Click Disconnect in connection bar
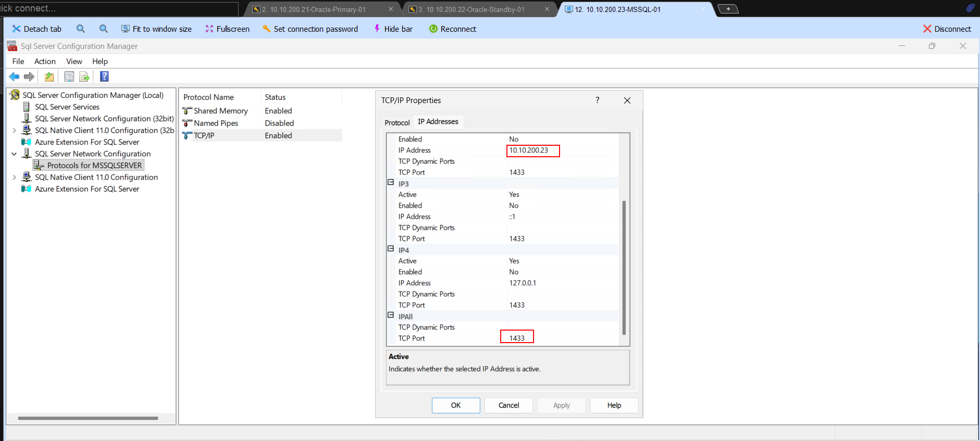 click(x=947, y=29)
